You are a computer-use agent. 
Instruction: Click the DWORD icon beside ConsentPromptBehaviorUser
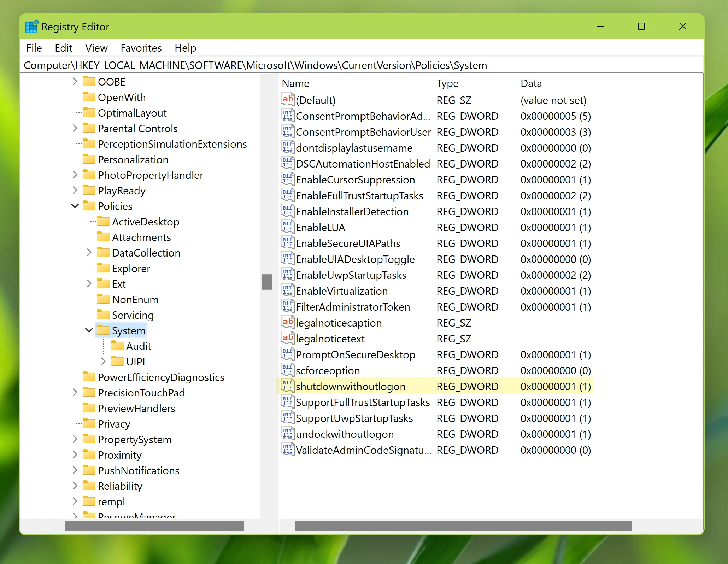pos(288,131)
